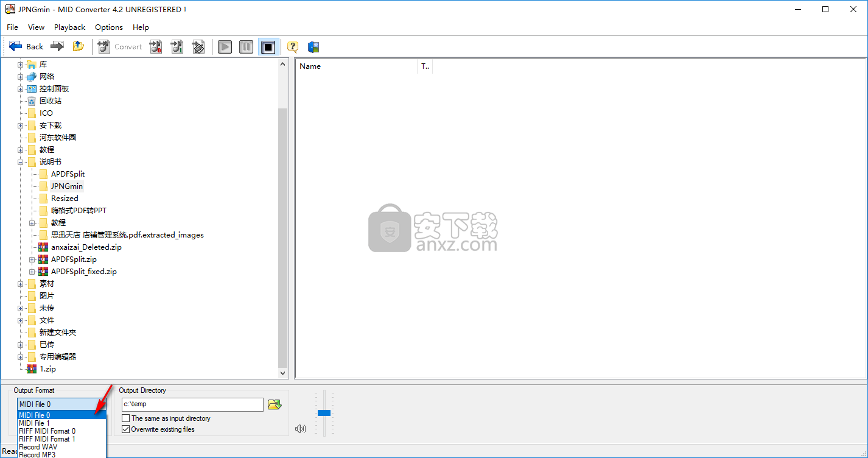Open the View menu
This screenshot has height=458, width=868.
(36, 27)
